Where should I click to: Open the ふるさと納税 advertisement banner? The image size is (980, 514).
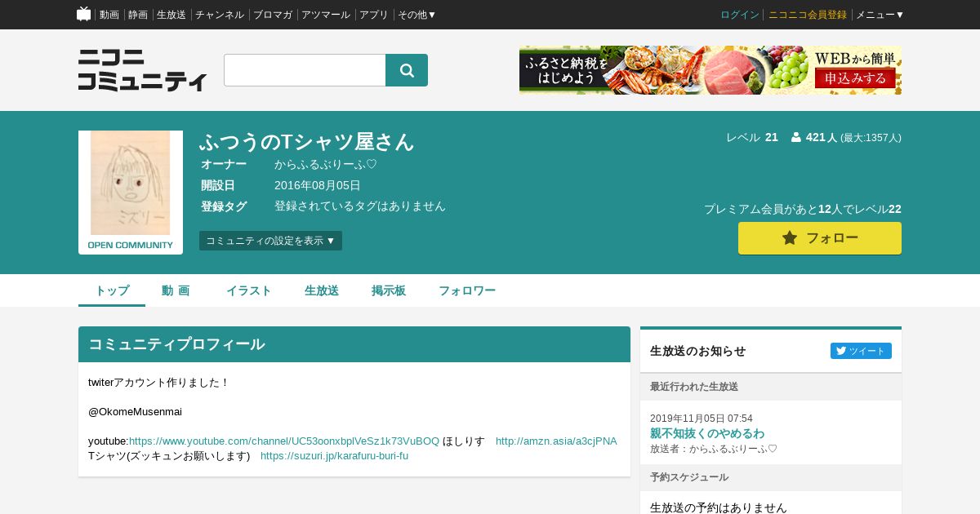tap(710, 70)
